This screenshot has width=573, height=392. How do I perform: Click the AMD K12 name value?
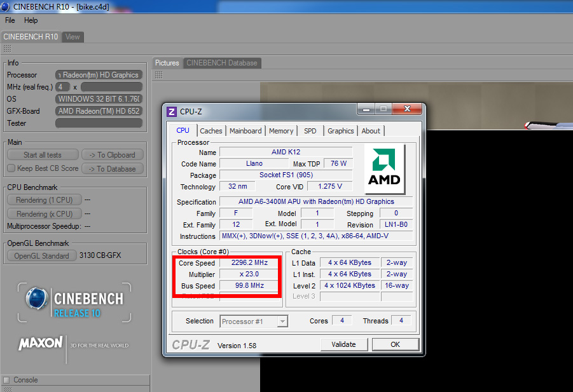286,152
